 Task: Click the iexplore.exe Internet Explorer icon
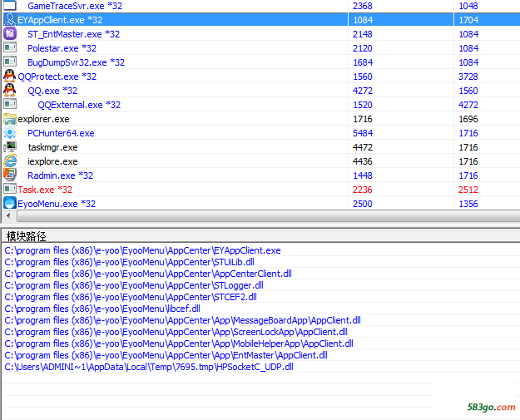10,161
